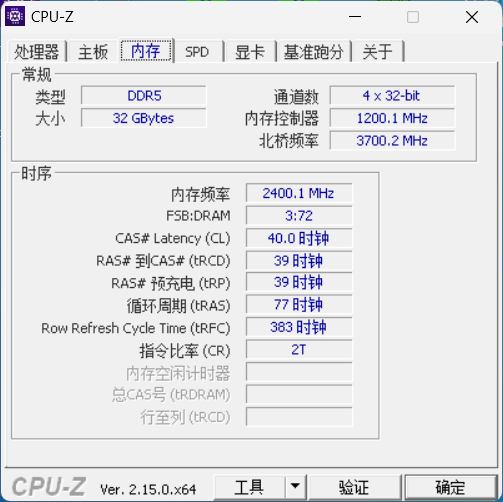Switch to the 主板 tab

click(x=93, y=52)
